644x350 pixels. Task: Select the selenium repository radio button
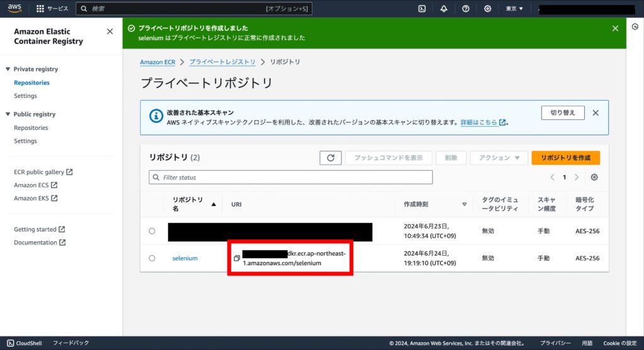[x=152, y=258]
